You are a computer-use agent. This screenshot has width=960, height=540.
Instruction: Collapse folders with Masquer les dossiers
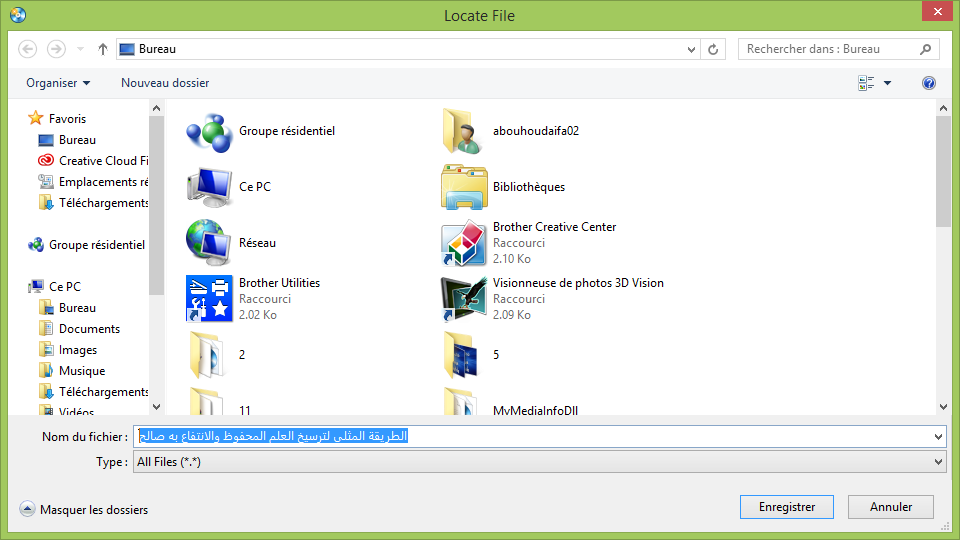[x=84, y=509]
